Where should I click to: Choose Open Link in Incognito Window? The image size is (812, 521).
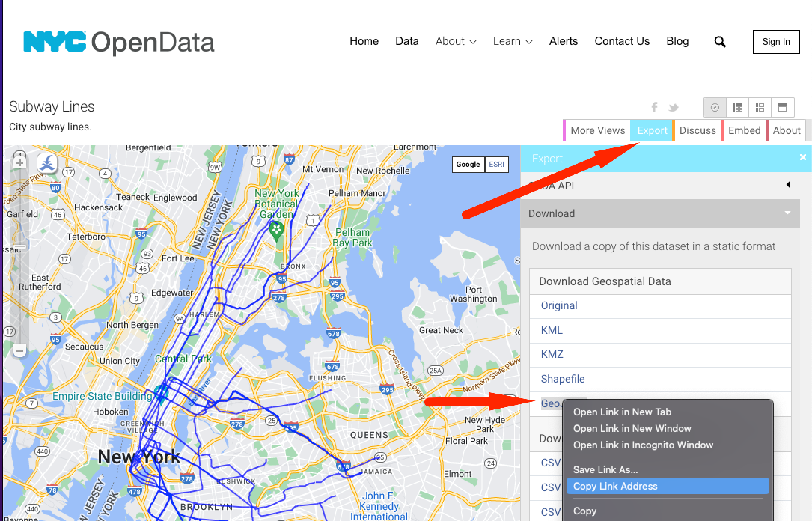pos(668,445)
